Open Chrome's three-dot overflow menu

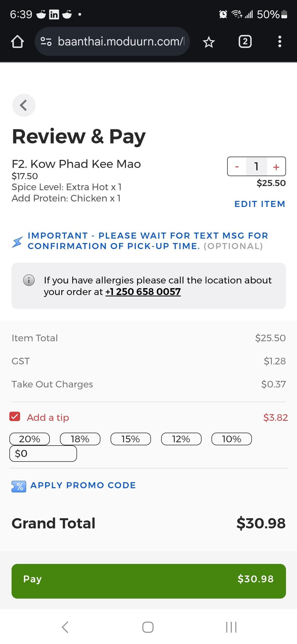(280, 42)
